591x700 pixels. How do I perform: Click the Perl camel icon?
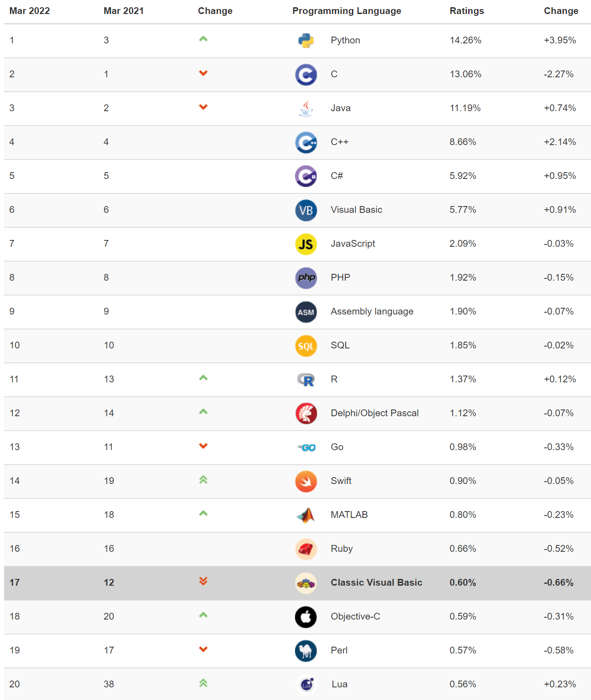click(306, 651)
